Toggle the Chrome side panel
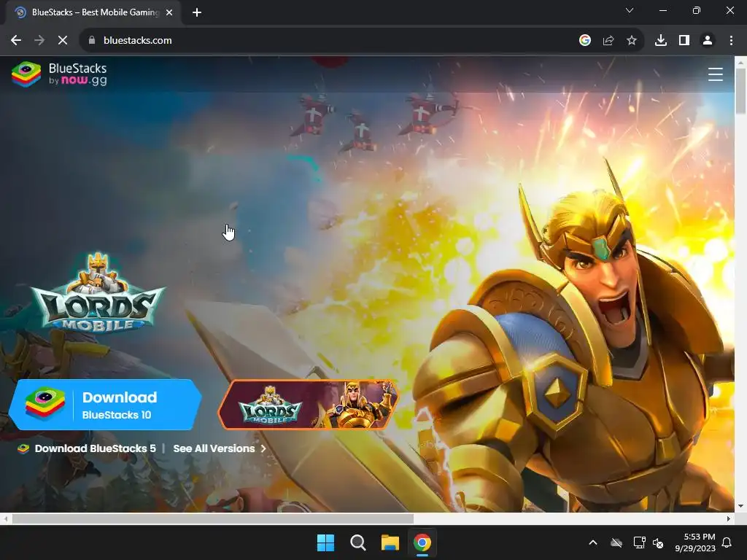747x560 pixels. 684,41
